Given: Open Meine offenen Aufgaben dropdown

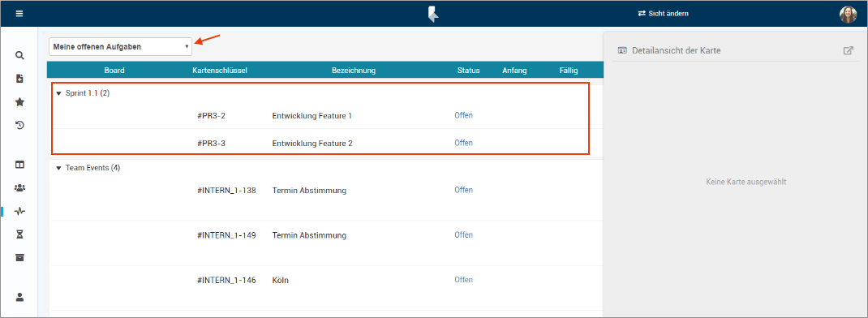Looking at the screenshot, I should [x=121, y=47].
